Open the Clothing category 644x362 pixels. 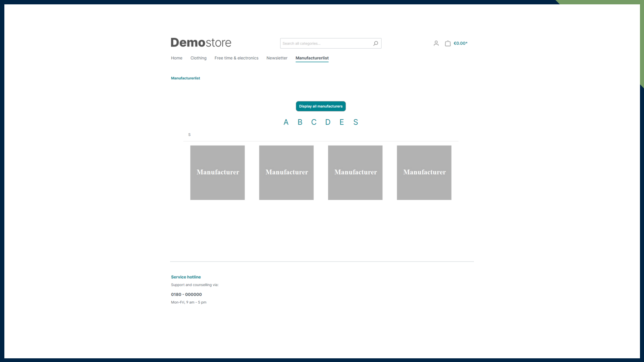point(198,58)
